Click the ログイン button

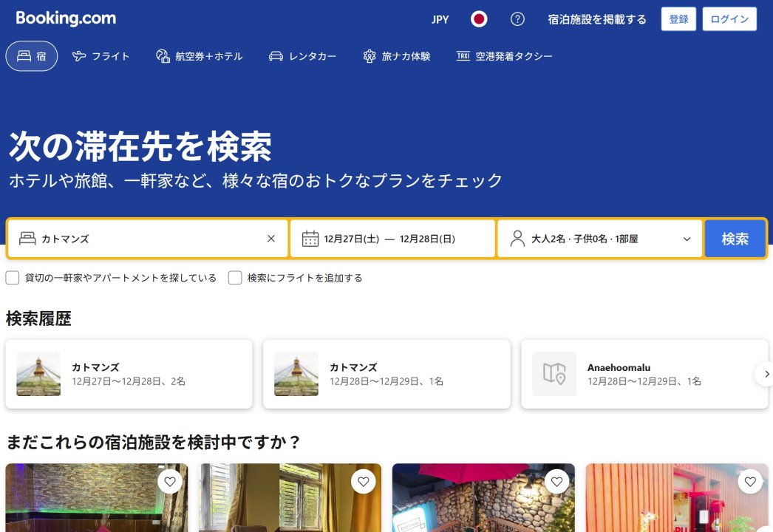click(729, 18)
